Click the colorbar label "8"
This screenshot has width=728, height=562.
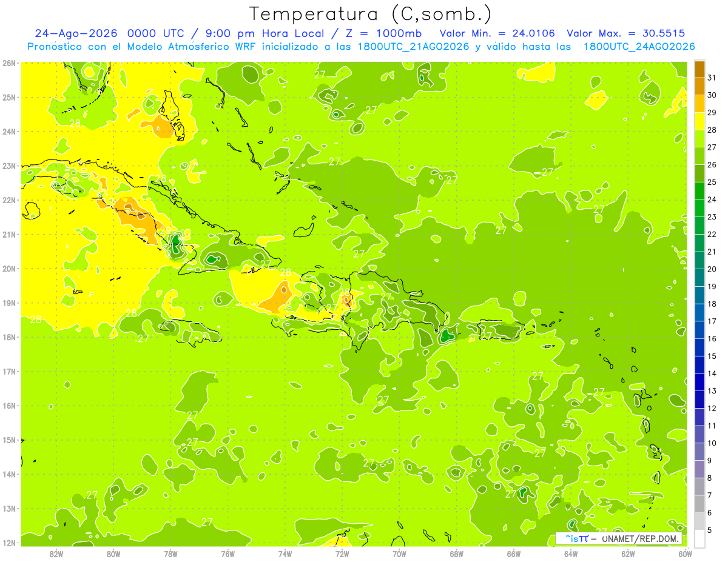710,478
